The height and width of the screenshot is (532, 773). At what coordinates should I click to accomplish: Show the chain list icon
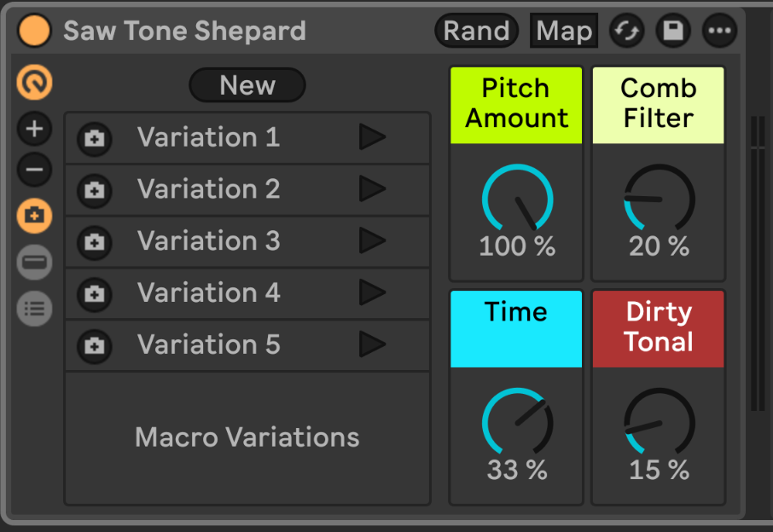[x=35, y=309]
